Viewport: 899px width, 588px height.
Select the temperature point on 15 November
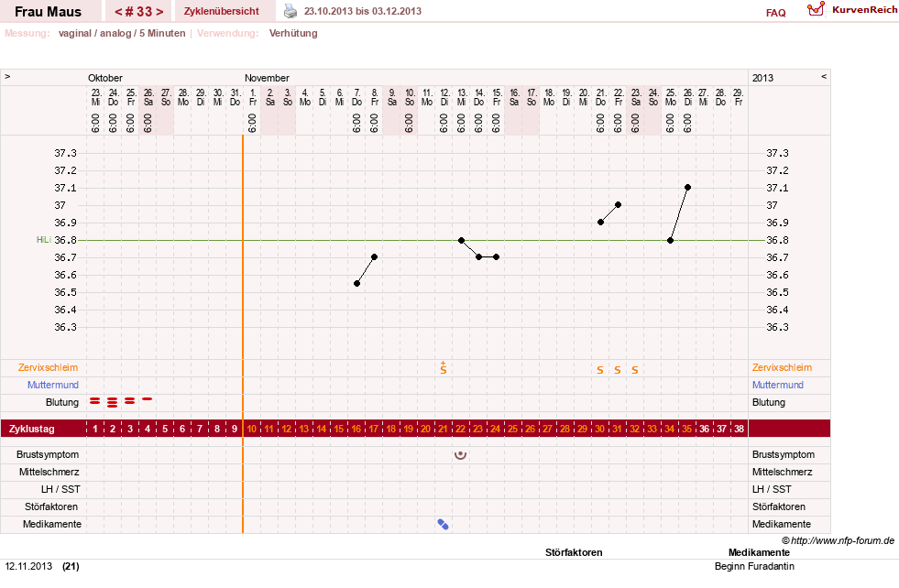(496, 256)
